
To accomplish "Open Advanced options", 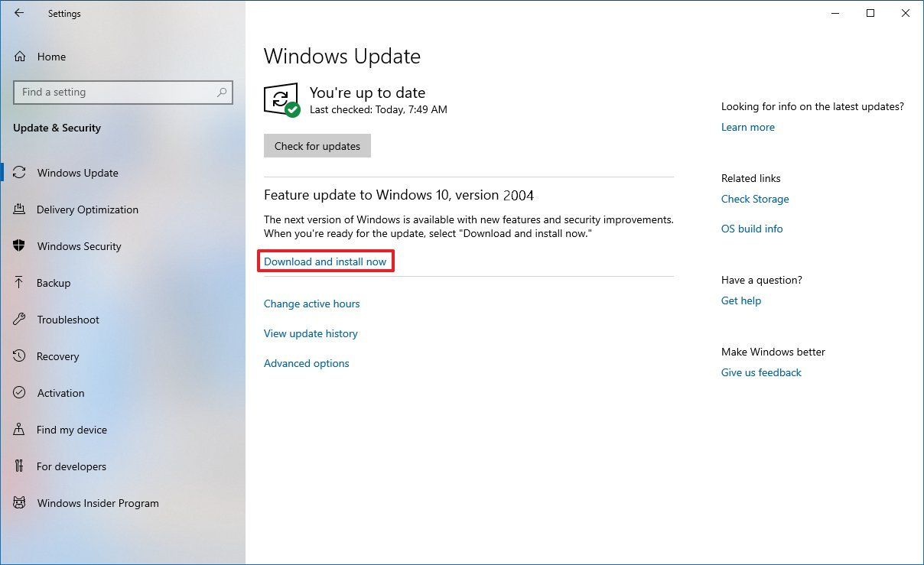I will pyautogui.click(x=306, y=363).
